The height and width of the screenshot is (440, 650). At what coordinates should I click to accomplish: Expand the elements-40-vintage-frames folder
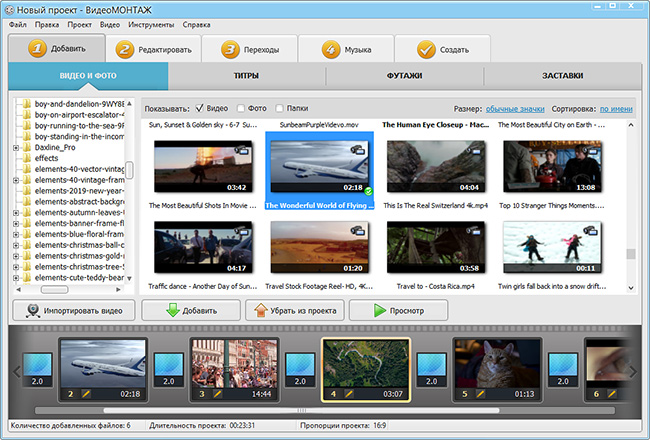coord(16,180)
